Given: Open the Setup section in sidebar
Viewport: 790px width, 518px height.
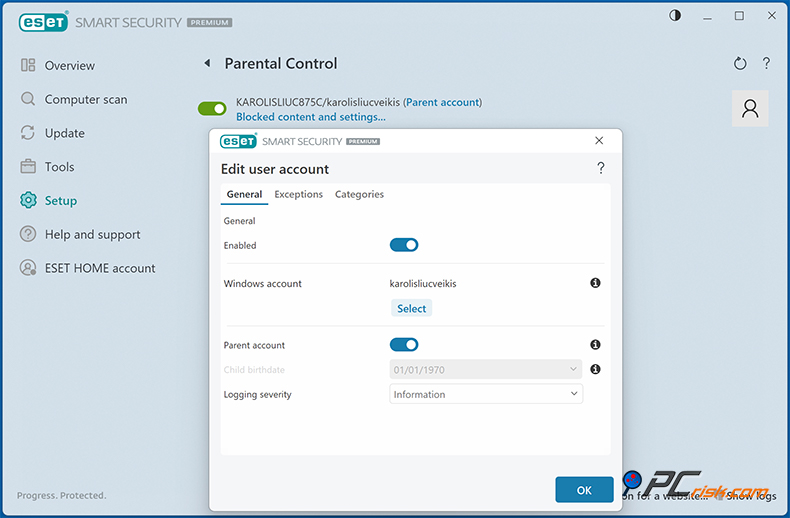Looking at the screenshot, I should 60,201.
